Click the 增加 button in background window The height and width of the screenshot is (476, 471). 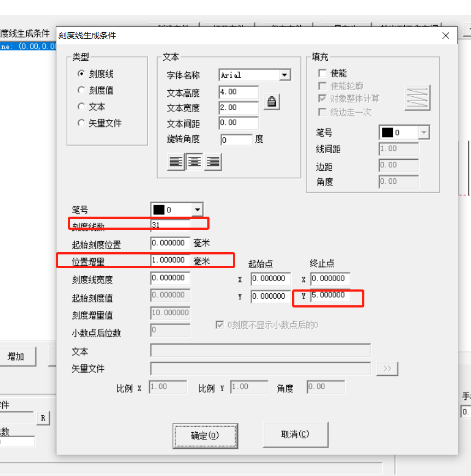click(17, 356)
